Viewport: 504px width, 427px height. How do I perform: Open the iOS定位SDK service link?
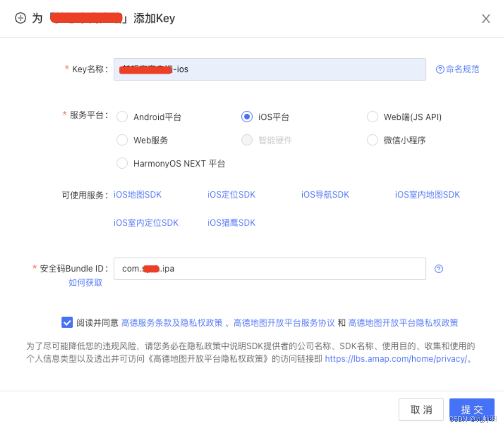pos(231,194)
